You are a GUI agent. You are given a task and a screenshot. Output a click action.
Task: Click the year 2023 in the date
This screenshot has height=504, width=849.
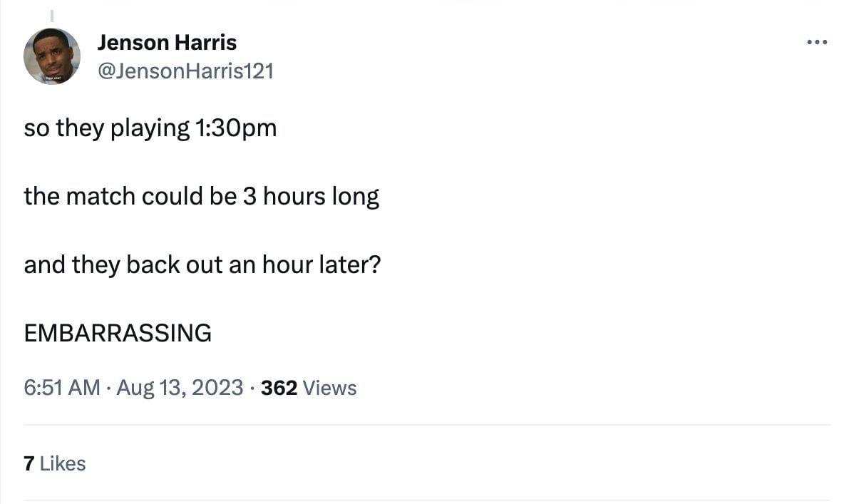(x=217, y=388)
